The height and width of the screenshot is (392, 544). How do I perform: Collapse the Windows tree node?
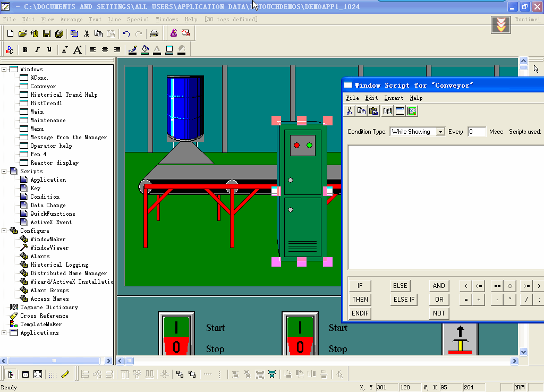click(x=4, y=70)
